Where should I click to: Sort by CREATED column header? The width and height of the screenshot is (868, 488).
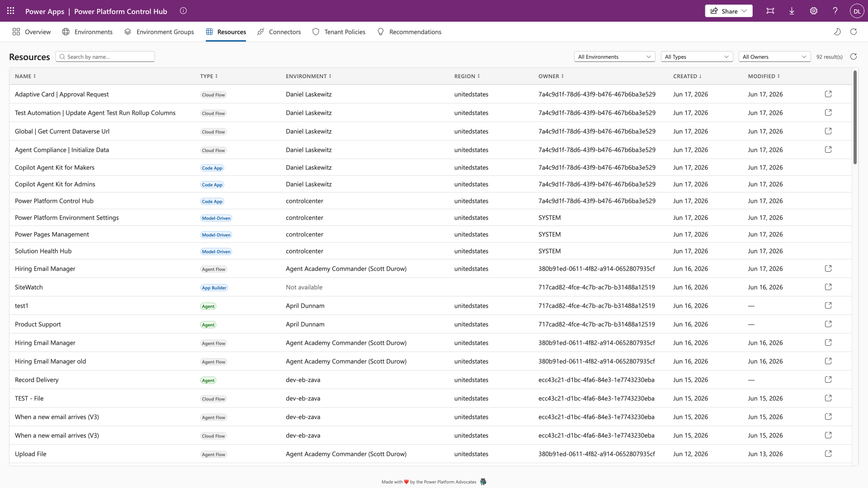(687, 76)
